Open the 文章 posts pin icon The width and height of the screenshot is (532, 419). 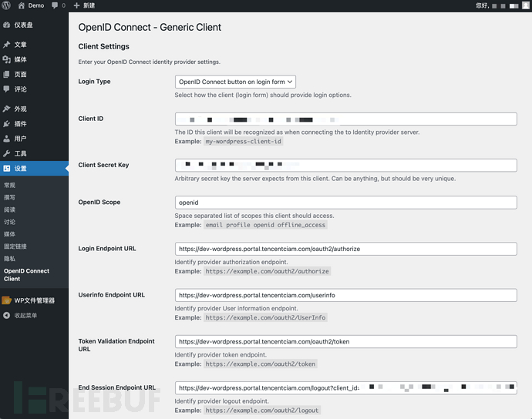(6, 45)
